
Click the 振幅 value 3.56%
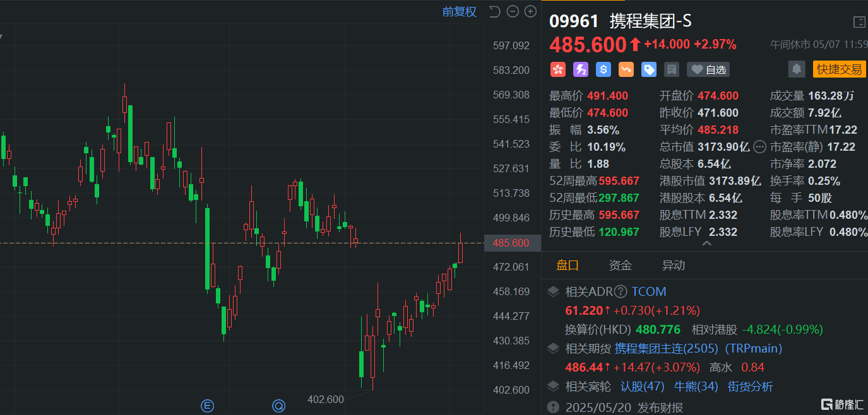coord(603,130)
